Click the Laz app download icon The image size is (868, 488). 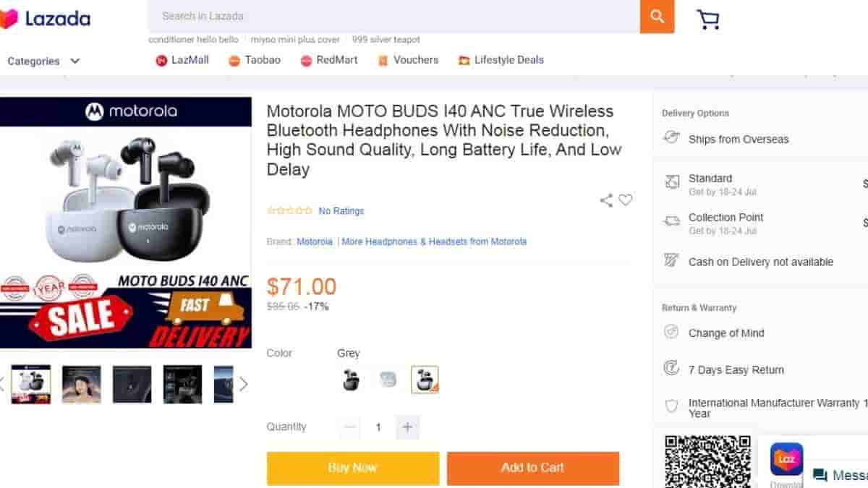click(786, 459)
